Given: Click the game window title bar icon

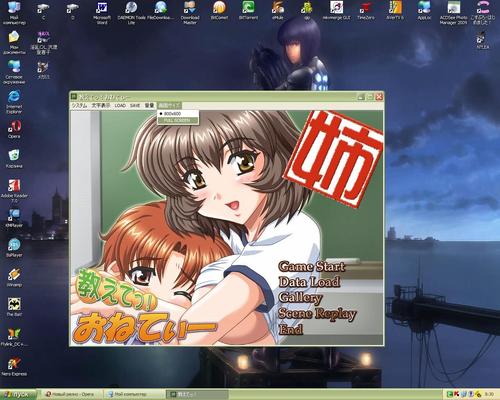Looking at the screenshot, I should point(74,97).
